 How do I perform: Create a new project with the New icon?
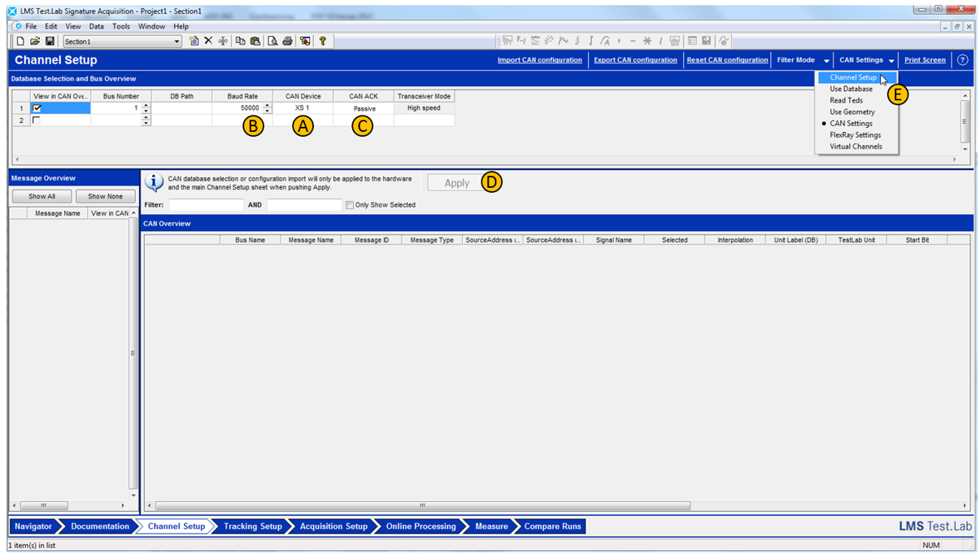[20, 41]
